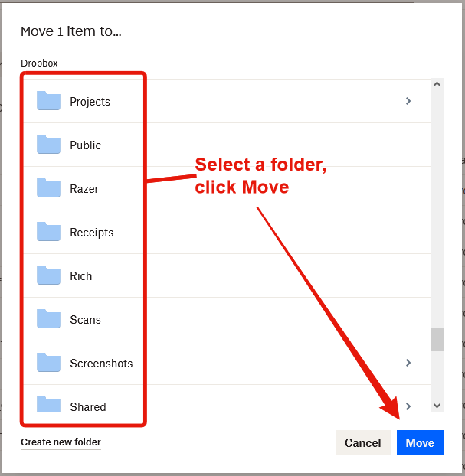Click the folder list scrollbar thumb
465x476 pixels.
click(437, 339)
